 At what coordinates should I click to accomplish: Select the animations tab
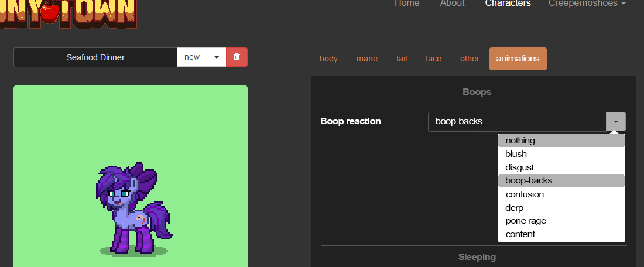coord(518,59)
